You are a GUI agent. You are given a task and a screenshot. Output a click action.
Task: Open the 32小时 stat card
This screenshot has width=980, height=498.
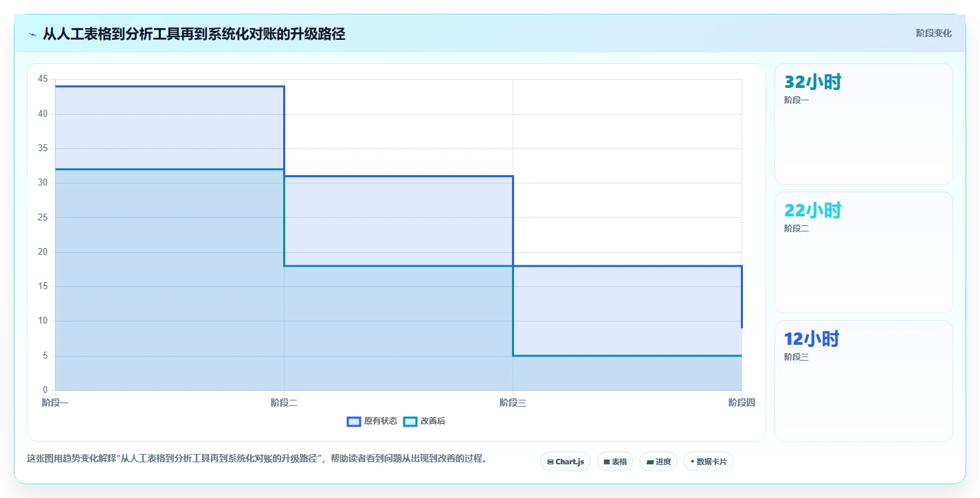tap(864, 124)
